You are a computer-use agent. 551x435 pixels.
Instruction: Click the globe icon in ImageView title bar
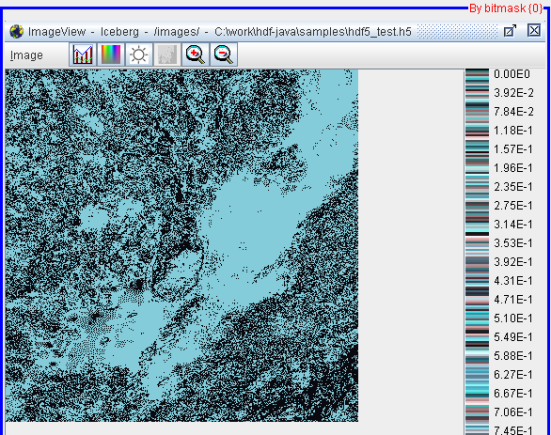tap(17, 32)
